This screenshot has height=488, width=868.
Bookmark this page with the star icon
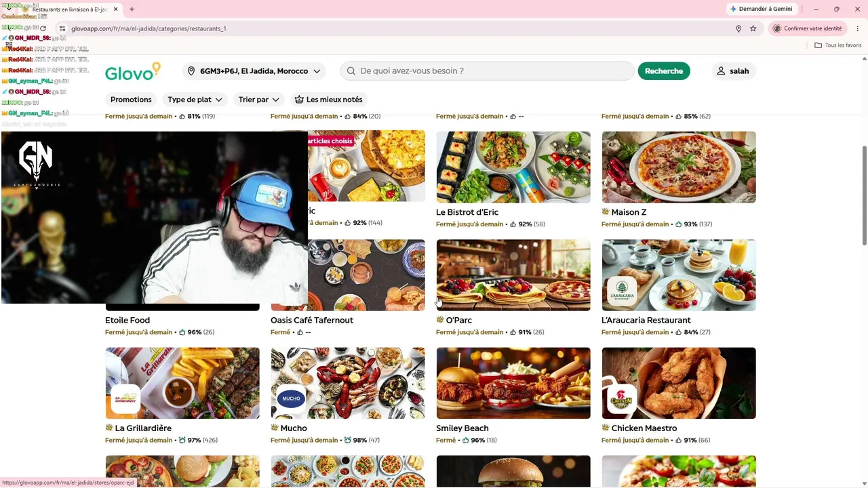753,28
